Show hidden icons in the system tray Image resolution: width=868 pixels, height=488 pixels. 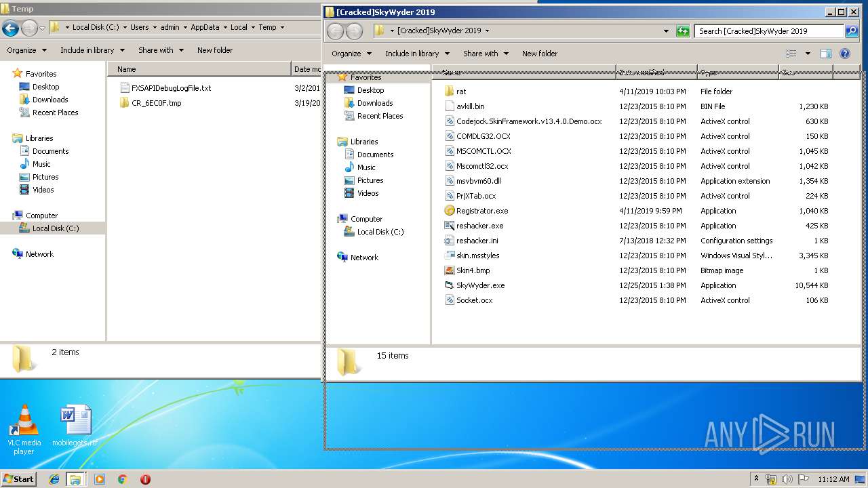point(756,479)
